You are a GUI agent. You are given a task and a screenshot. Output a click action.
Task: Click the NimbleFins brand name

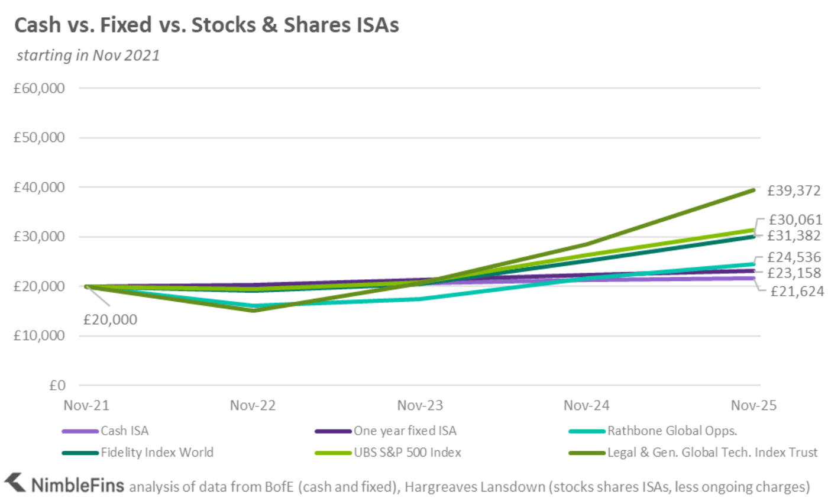click(x=78, y=484)
